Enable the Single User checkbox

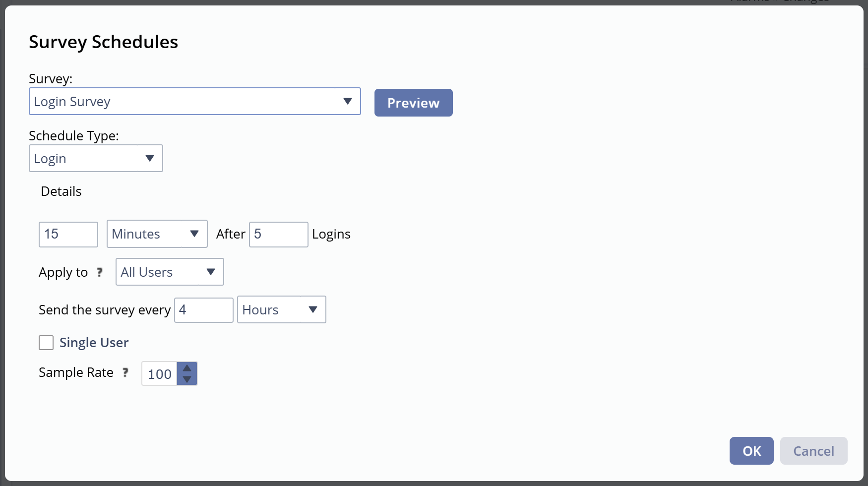46,343
